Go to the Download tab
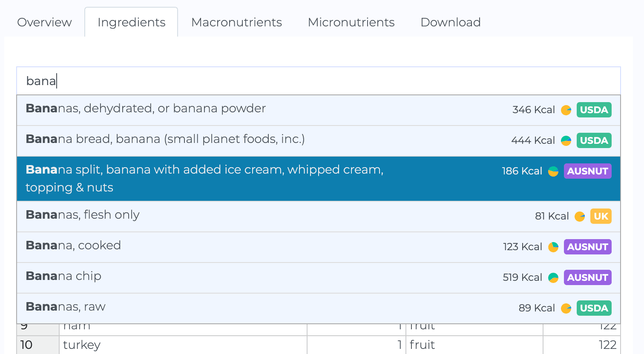 pyautogui.click(x=451, y=22)
